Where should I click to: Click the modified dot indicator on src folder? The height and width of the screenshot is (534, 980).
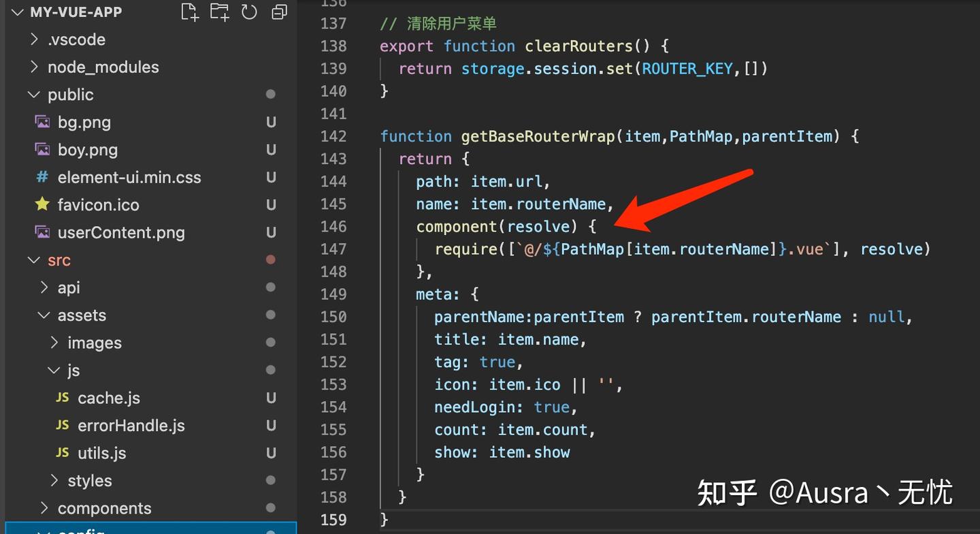[270, 260]
